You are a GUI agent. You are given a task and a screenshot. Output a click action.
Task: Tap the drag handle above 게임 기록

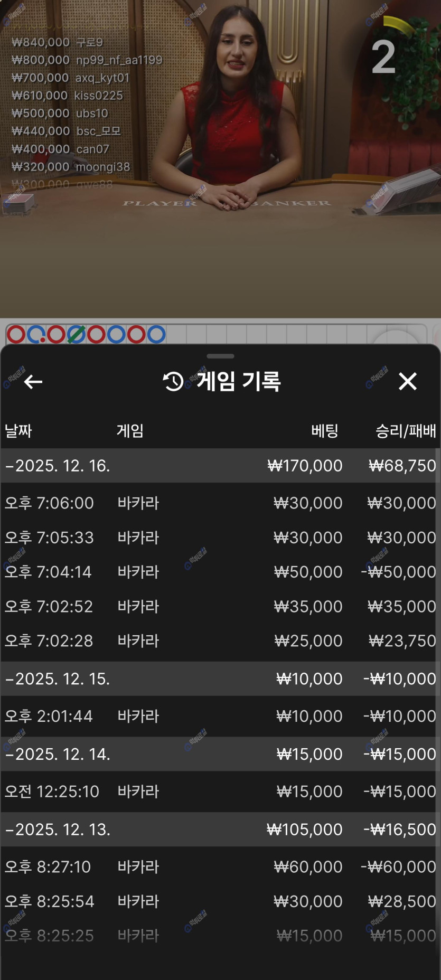pos(220,356)
